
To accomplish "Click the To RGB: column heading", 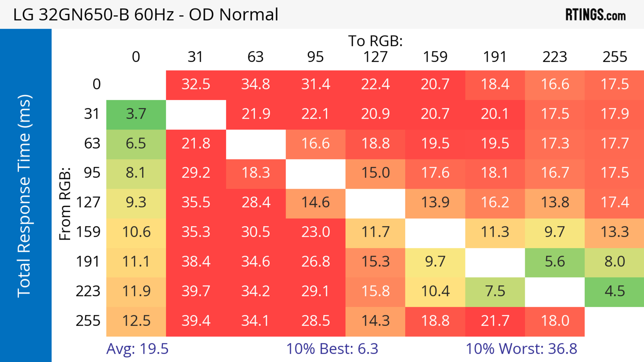I will (375, 41).
